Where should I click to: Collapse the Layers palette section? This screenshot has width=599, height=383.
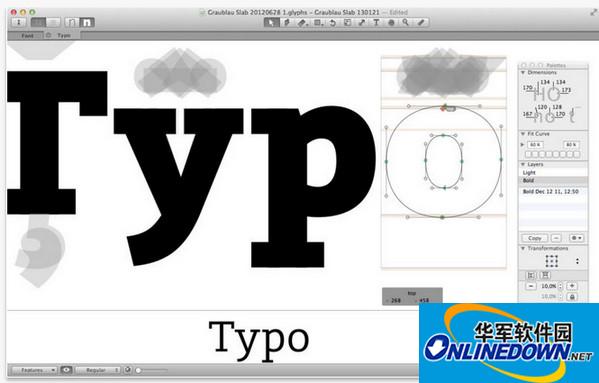click(x=523, y=165)
